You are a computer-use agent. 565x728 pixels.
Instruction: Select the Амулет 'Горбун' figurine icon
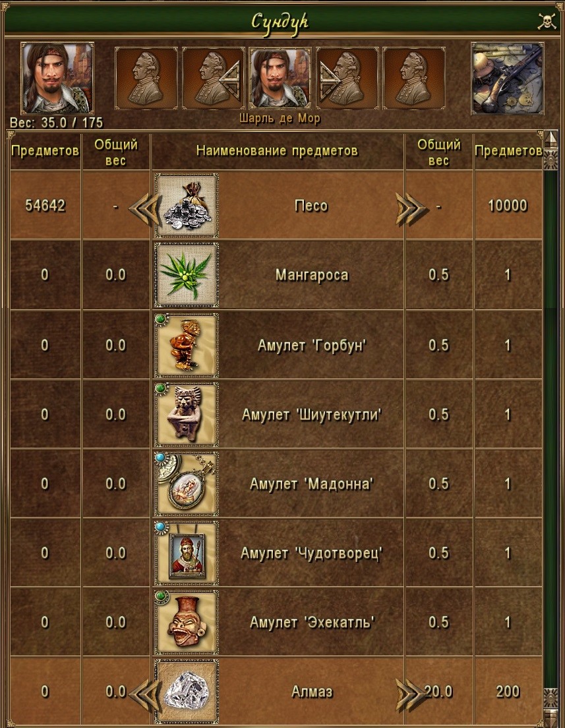(187, 345)
